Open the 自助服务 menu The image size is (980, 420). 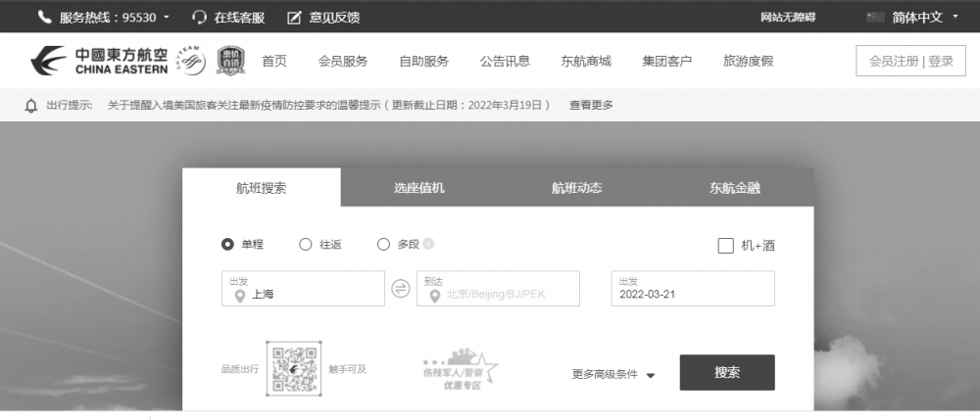click(x=424, y=61)
